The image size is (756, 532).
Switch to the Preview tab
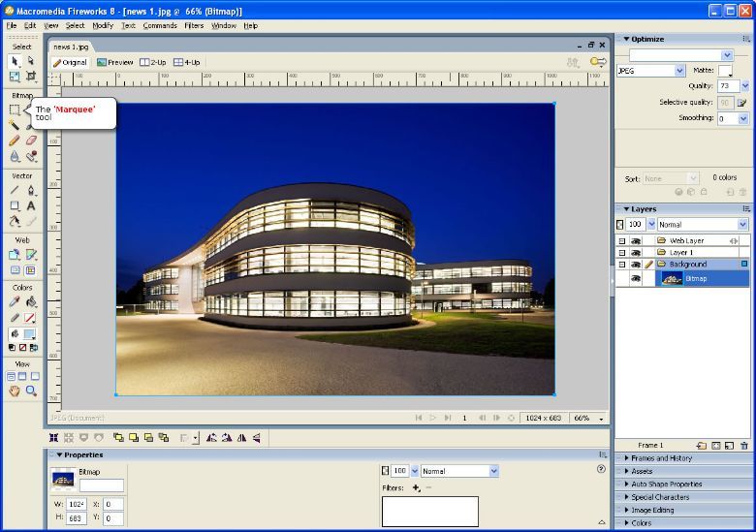pos(114,62)
